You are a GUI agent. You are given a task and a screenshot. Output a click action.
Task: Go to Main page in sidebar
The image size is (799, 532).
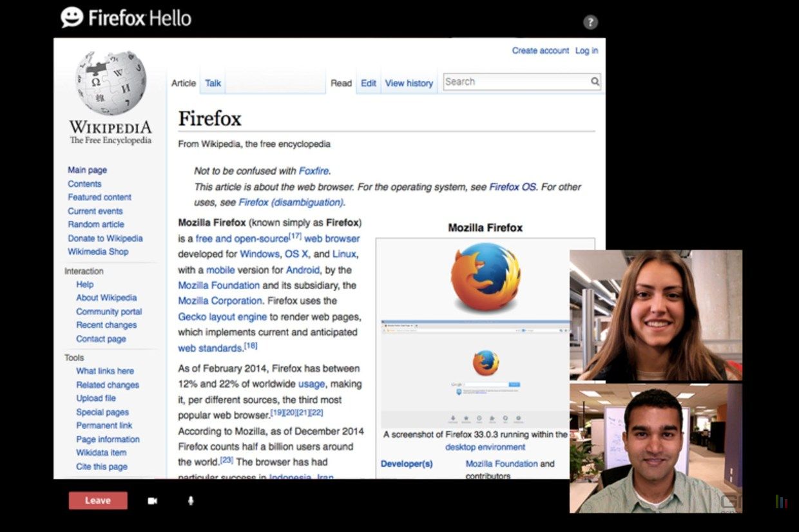88,170
